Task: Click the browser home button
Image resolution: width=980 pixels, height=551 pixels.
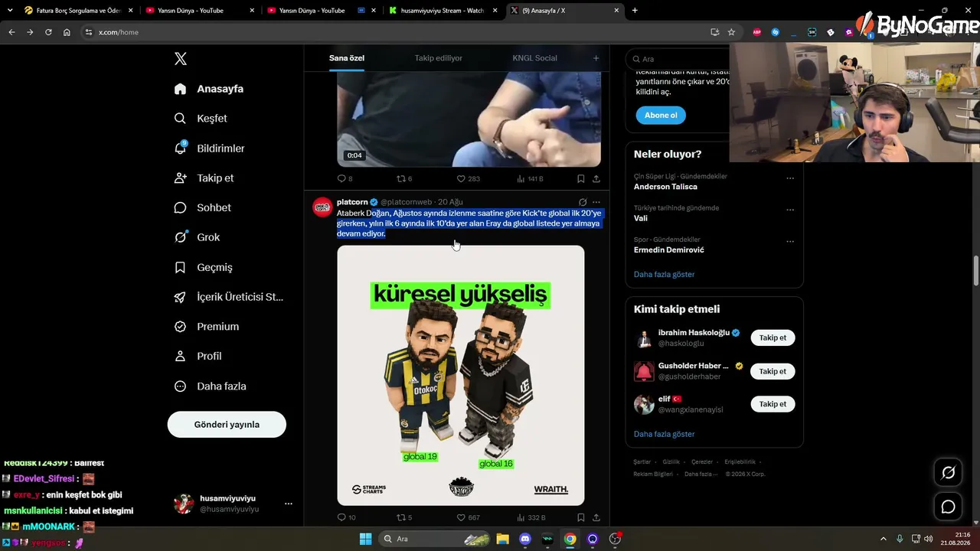Action: (x=67, y=32)
